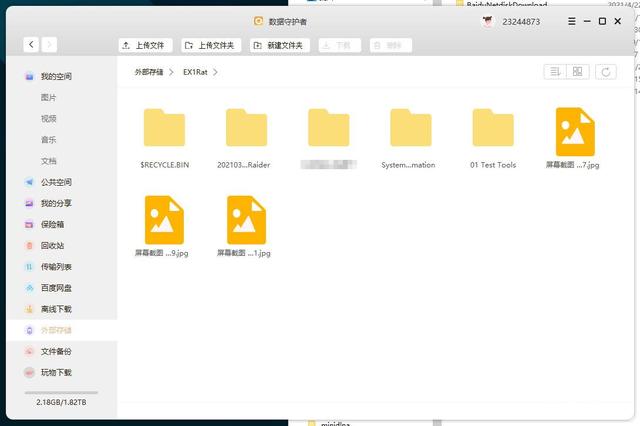Screen dimensions: 640x426
Task: Refresh the file list
Action: [606, 72]
